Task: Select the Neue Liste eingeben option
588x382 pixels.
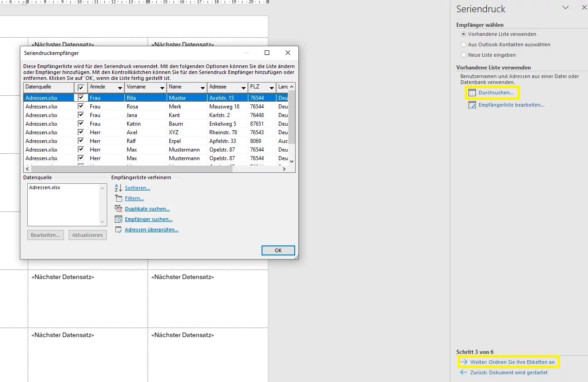Action: [x=464, y=55]
